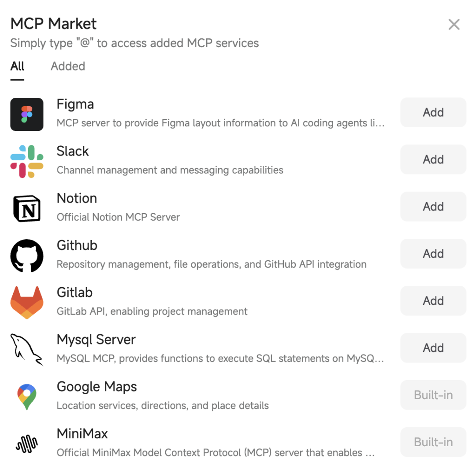Close the MCP Market dialog
Screen dimensions: 476x466
[454, 24]
